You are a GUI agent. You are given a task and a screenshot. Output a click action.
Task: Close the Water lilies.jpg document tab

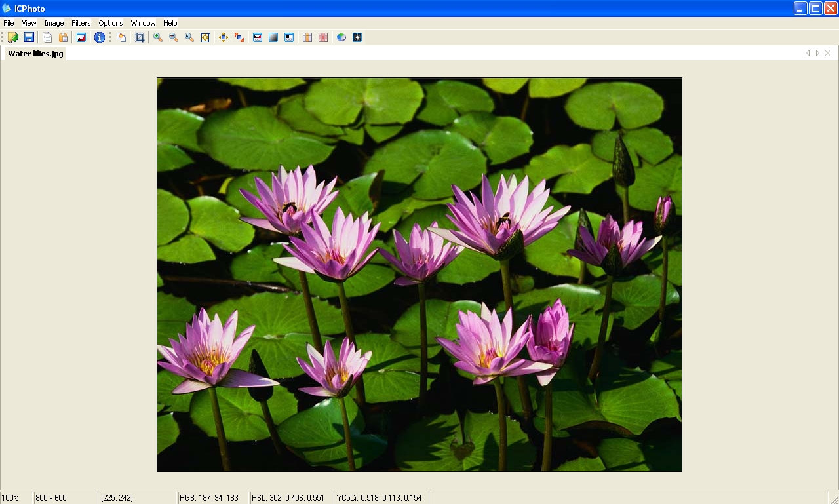pos(827,53)
